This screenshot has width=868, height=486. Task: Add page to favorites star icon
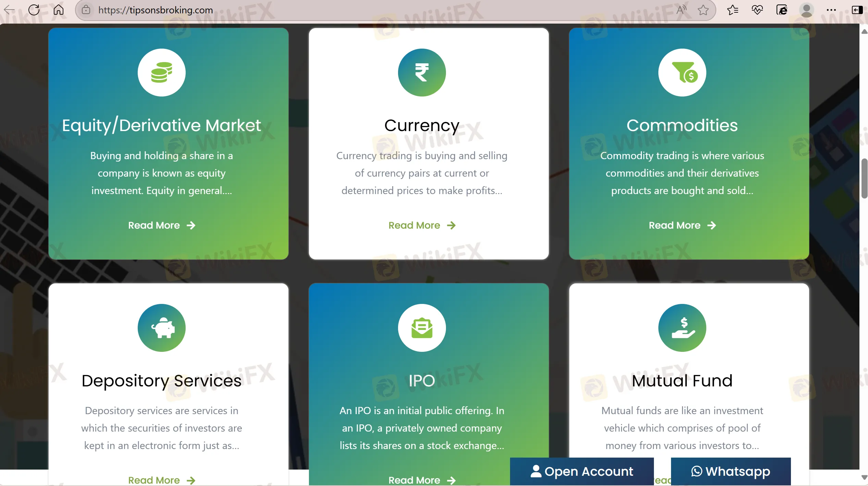(703, 10)
